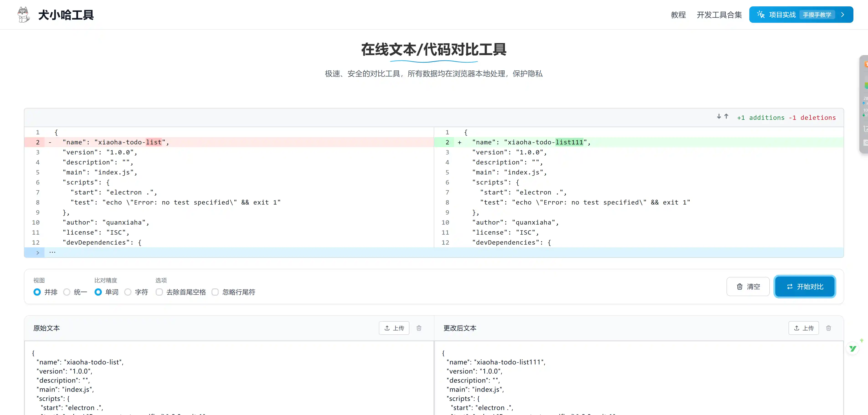Expand the collapsed diff lines chevron

[37, 253]
